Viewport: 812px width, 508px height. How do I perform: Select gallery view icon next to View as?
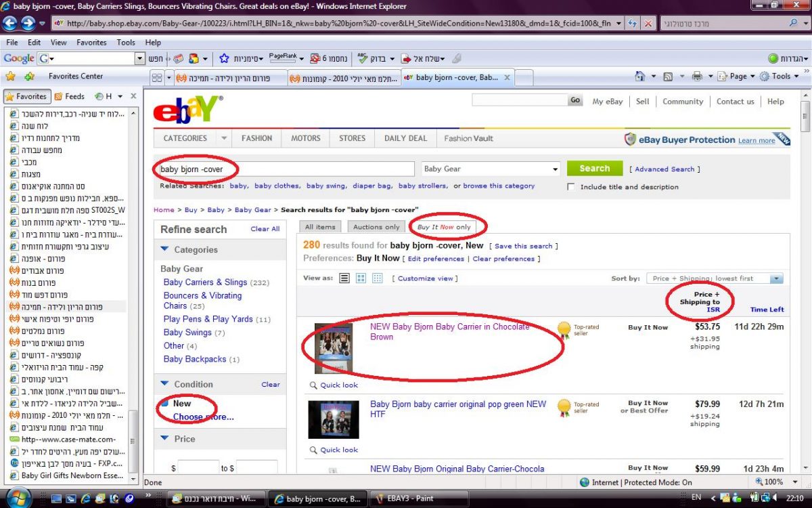[361, 278]
